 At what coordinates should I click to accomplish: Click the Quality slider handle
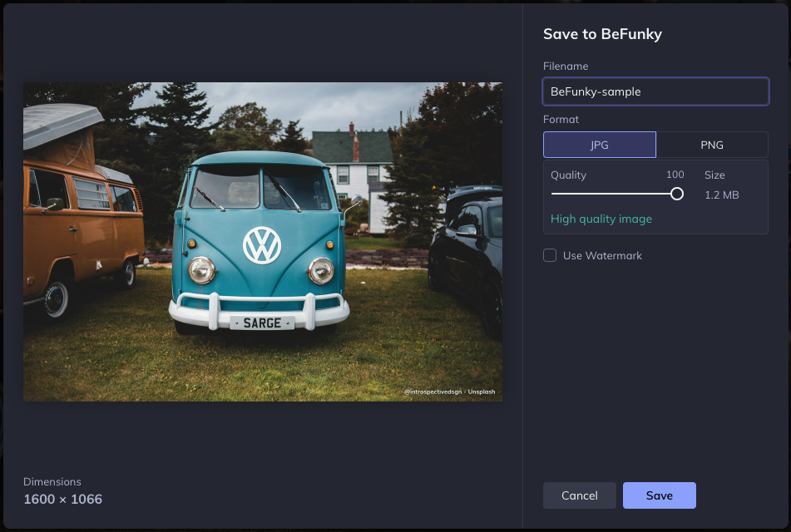coord(677,194)
